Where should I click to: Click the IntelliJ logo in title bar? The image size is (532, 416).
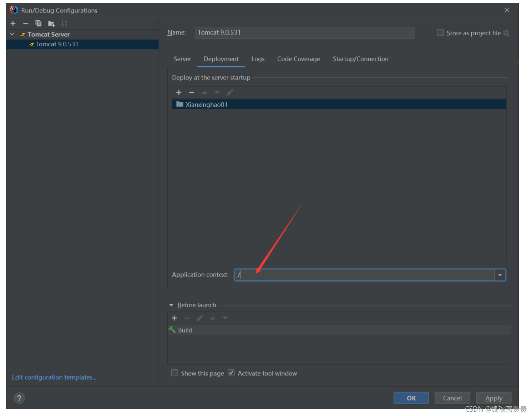tap(14, 10)
